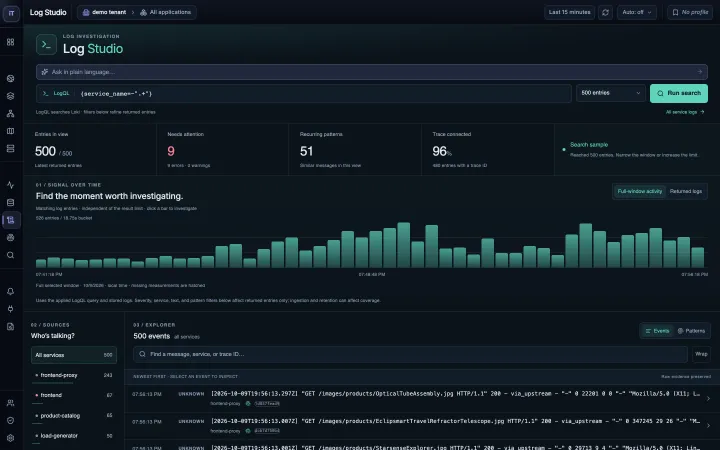Click the users icon in sidebar

click(x=11, y=403)
